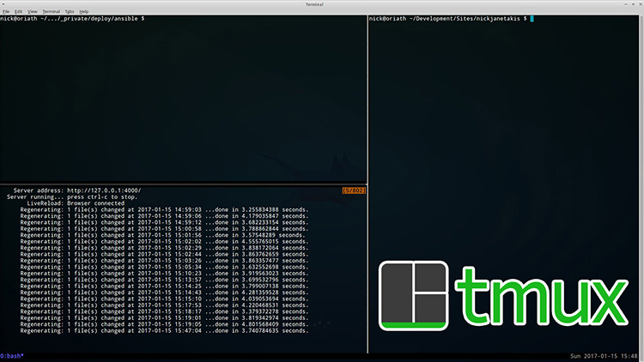Click the Regenerating line at 15:02:44
The width and height of the screenshot is (644, 362).
[164, 254]
